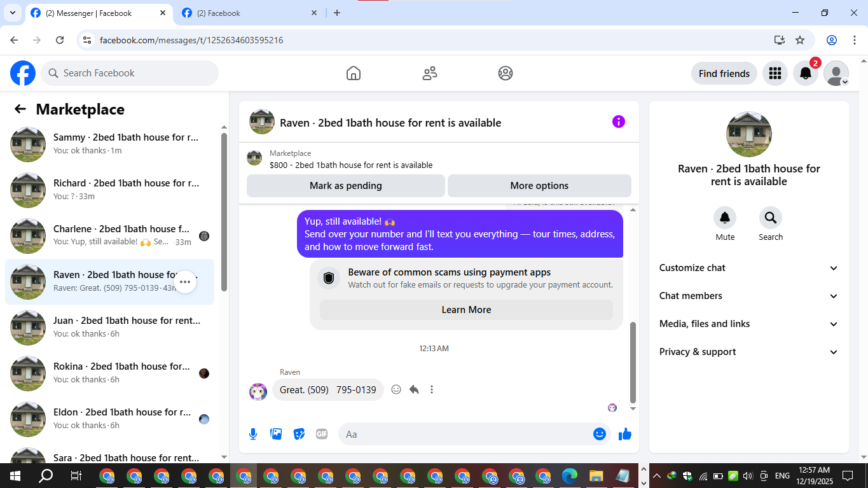This screenshot has height=488, width=868.
Task: Open the Facebook menu grid icon
Action: click(775, 73)
